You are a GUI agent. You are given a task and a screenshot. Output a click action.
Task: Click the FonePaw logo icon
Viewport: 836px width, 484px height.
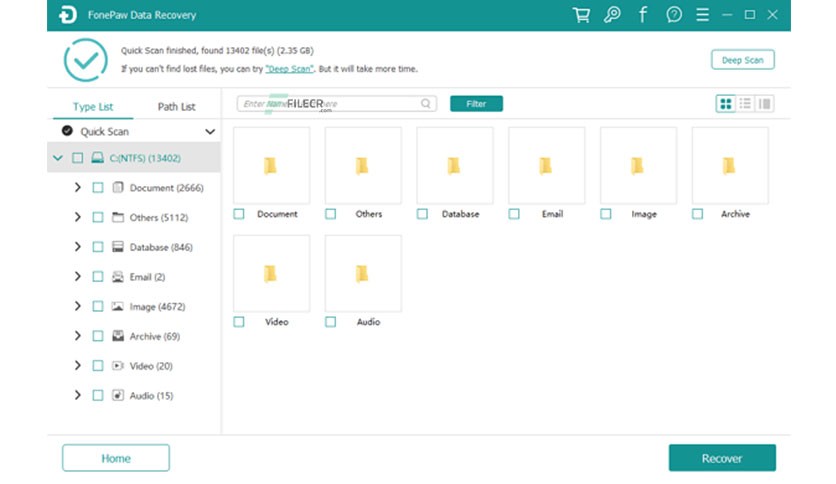point(68,15)
